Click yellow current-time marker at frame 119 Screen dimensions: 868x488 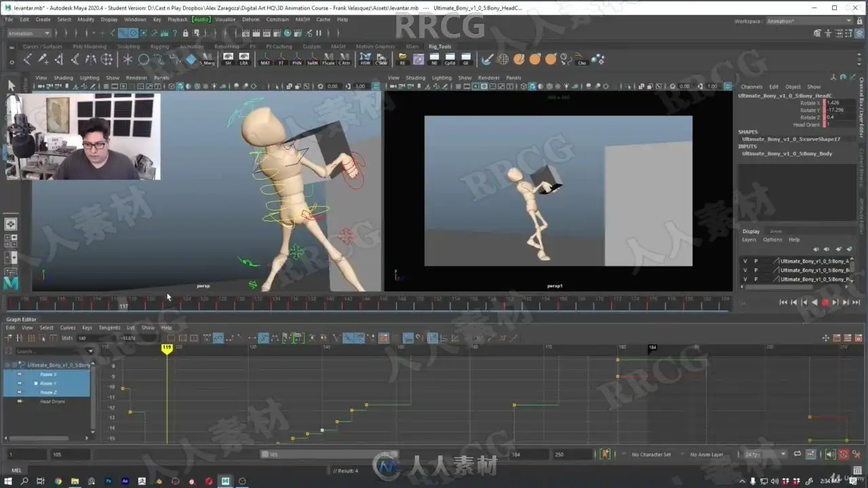pyautogui.click(x=167, y=348)
